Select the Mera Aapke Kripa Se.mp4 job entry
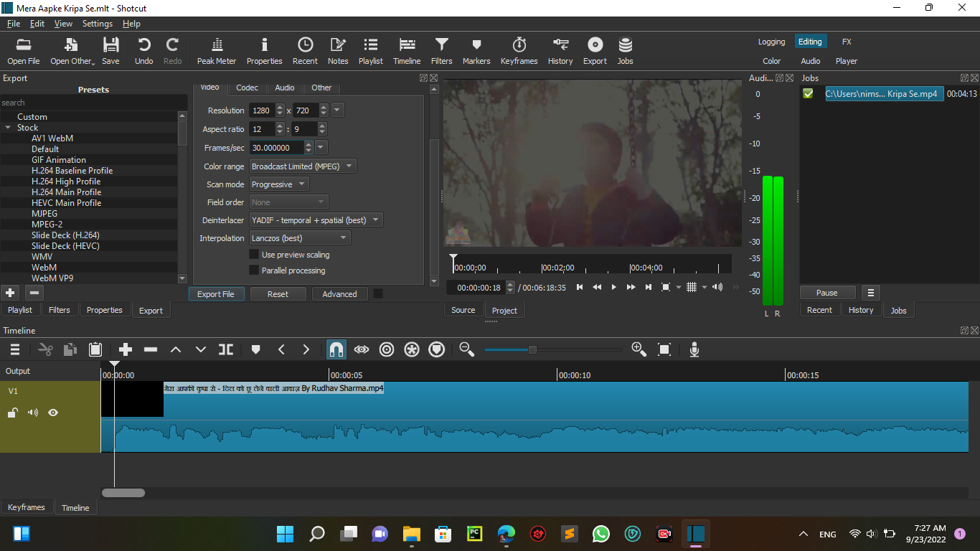The height and width of the screenshot is (551, 980). [x=884, y=93]
